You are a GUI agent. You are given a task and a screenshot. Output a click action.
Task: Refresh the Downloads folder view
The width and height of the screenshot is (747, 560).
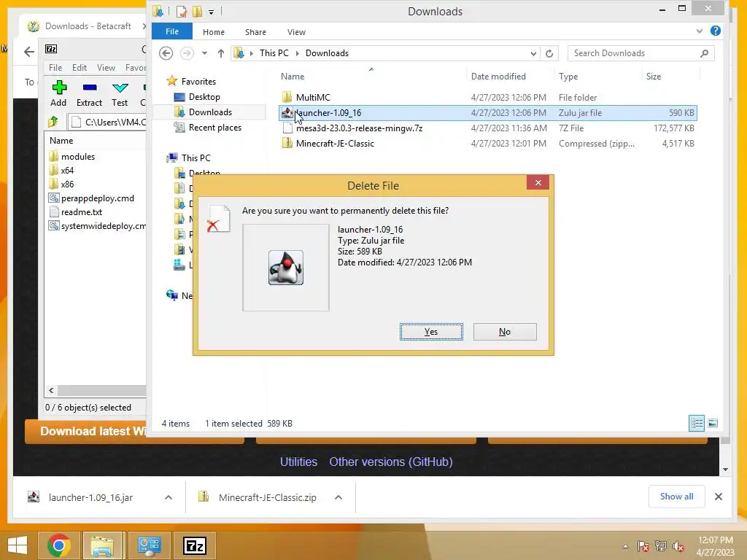tap(549, 53)
